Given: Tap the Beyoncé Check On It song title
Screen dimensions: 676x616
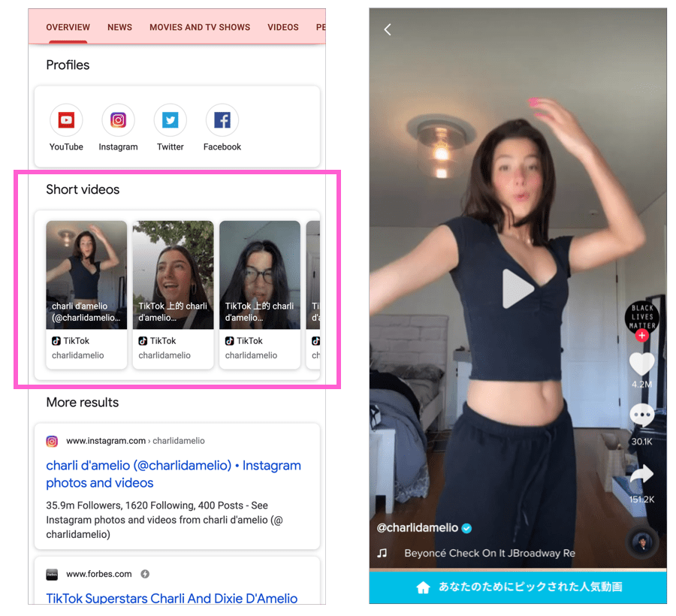Looking at the screenshot, I should (x=489, y=553).
